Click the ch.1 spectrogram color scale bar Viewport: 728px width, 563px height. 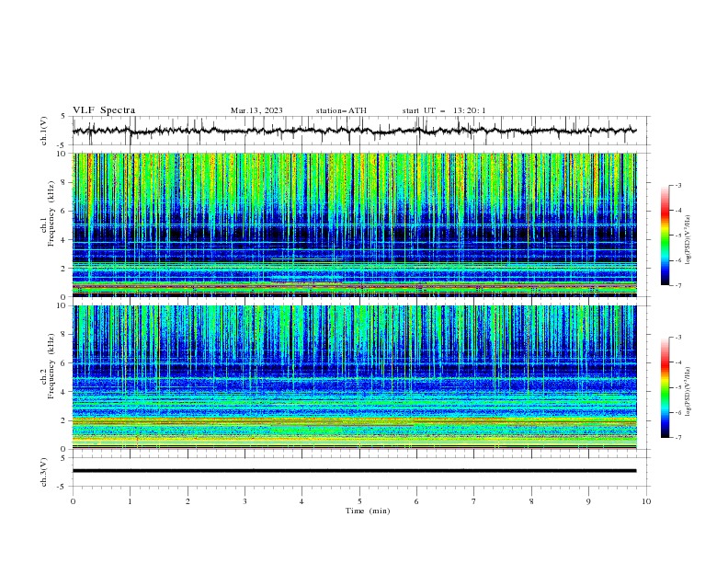[665, 236]
